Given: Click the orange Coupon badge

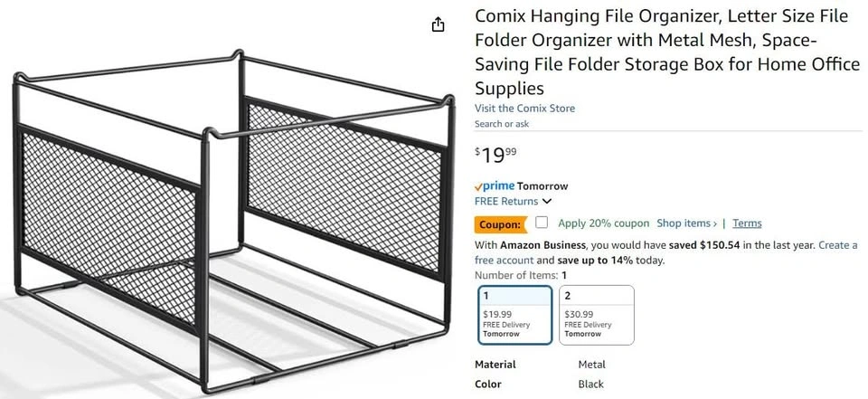Looking at the screenshot, I should tap(498, 223).
